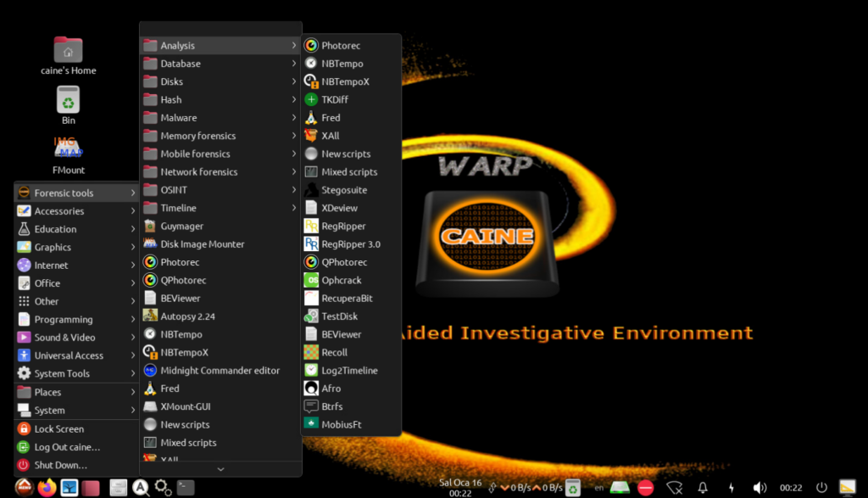This screenshot has height=498, width=868.
Task: Select the FMount desktop icon
Action: pyautogui.click(x=68, y=155)
